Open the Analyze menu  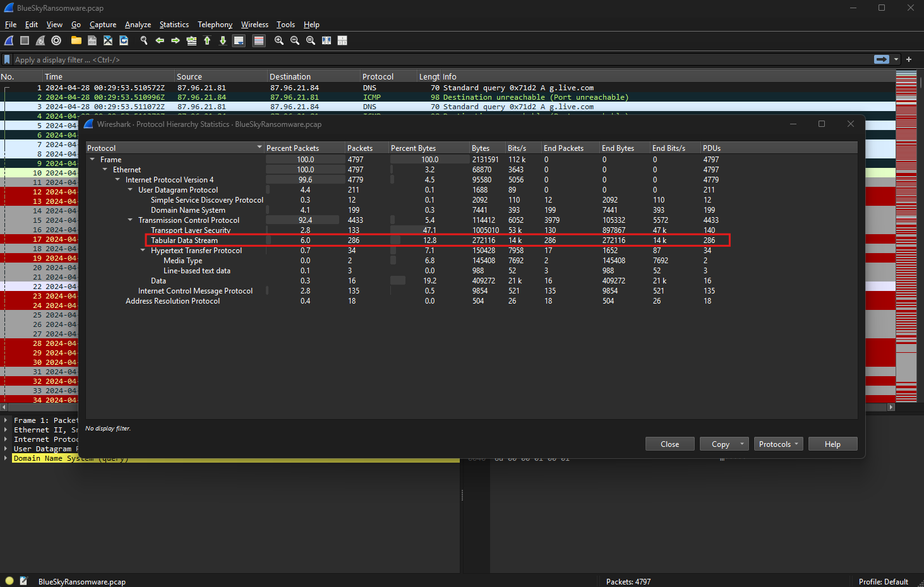point(138,25)
